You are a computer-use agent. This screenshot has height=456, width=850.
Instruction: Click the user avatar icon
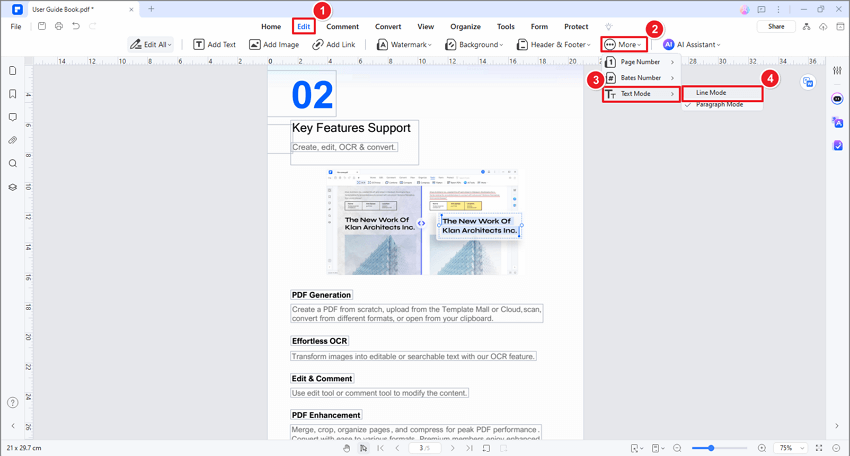(x=745, y=10)
